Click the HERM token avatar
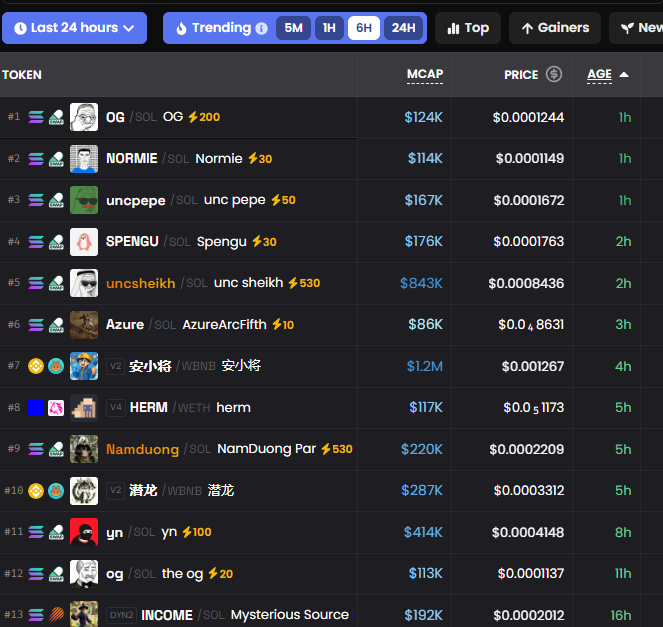 click(84, 408)
